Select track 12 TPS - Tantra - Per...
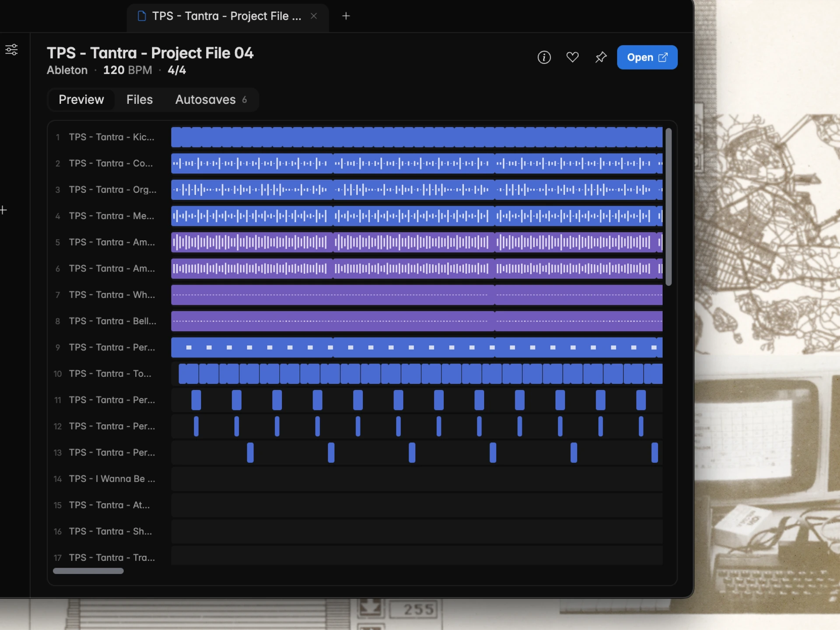840x630 pixels. tap(111, 426)
